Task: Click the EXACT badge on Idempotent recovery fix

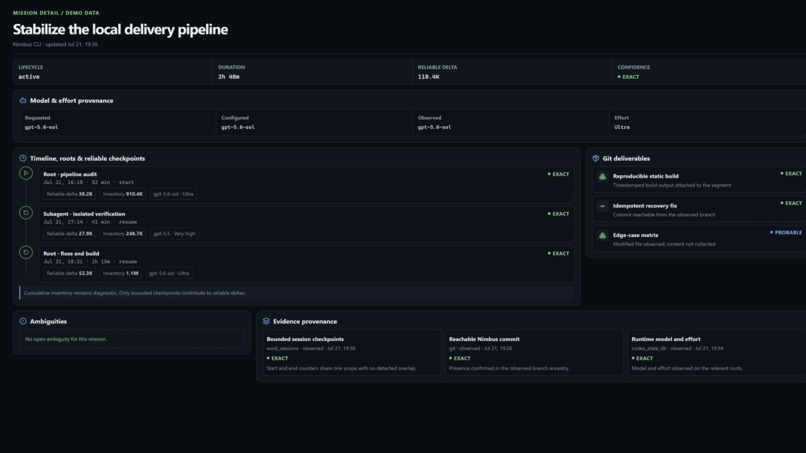Action: click(x=791, y=203)
